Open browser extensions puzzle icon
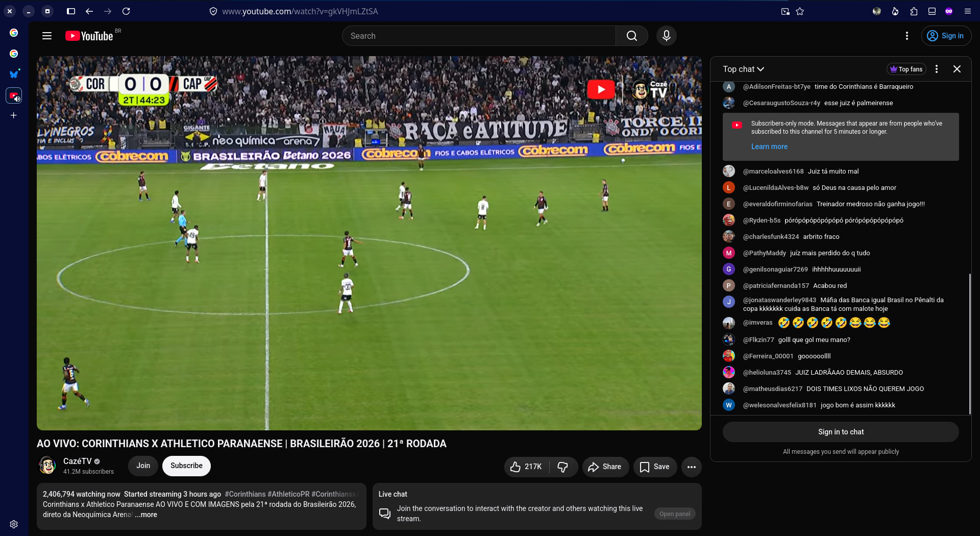This screenshot has width=980, height=536. 914,11
